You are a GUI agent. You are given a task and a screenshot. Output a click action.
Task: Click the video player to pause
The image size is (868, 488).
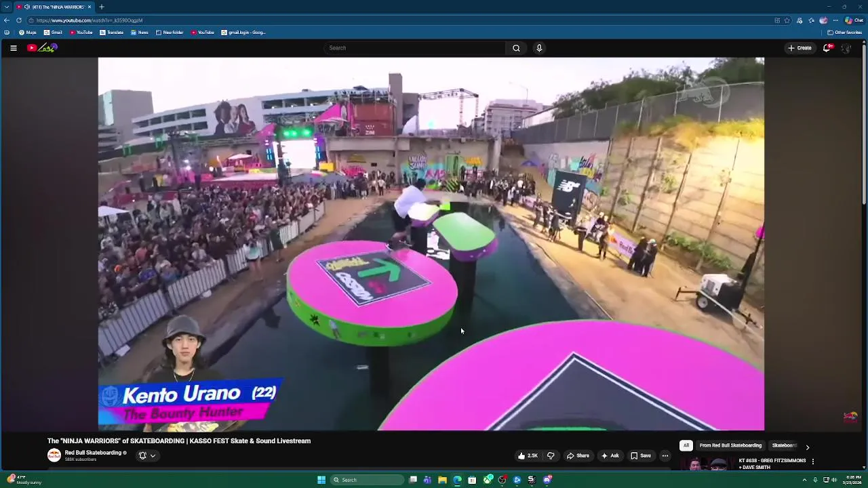431,244
